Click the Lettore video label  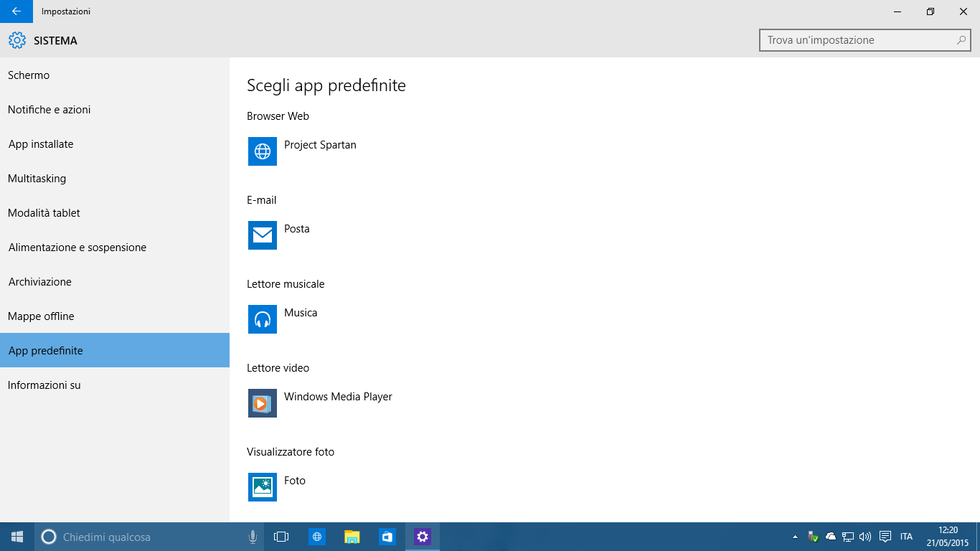(x=278, y=368)
